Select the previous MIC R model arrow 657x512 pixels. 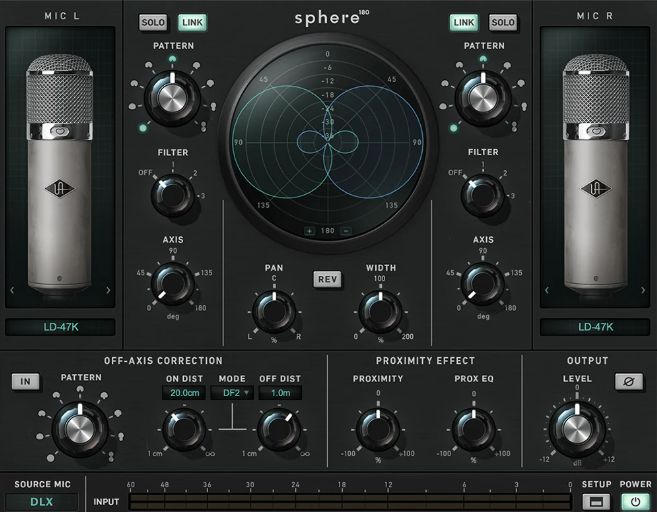pyautogui.click(x=546, y=290)
